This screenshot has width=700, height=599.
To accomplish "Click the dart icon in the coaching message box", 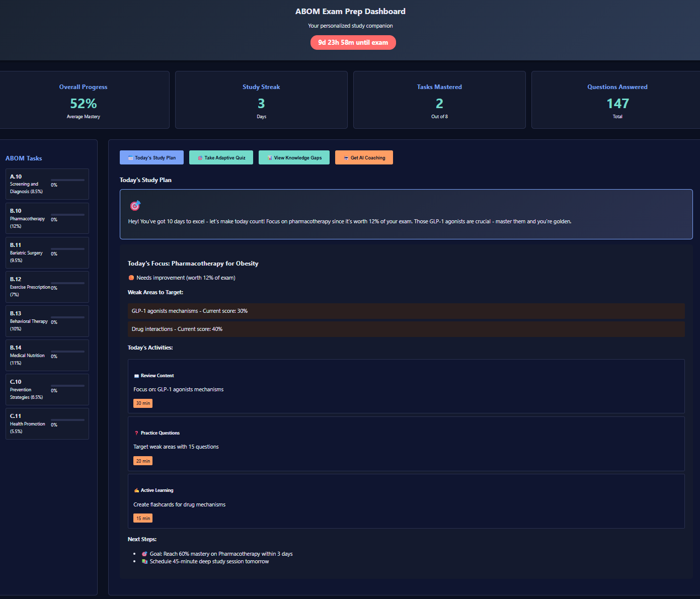I will click(x=135, y=205).
